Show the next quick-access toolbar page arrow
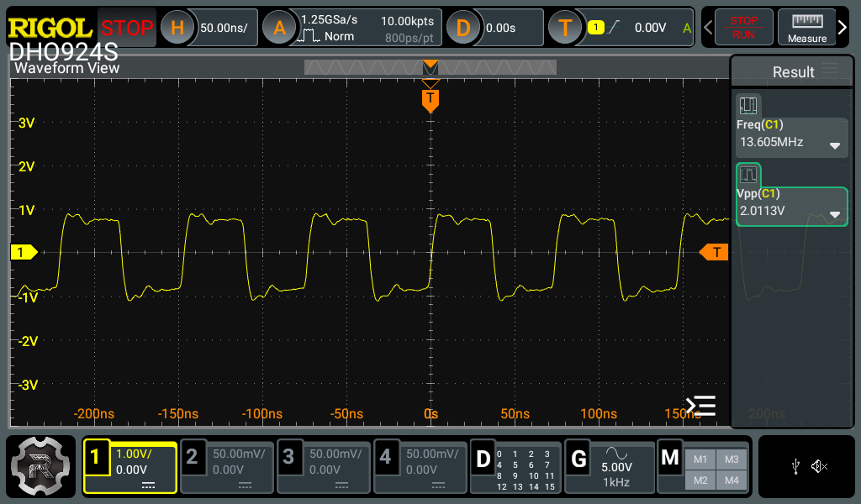 pyautogui.click(x=843, y=27)
